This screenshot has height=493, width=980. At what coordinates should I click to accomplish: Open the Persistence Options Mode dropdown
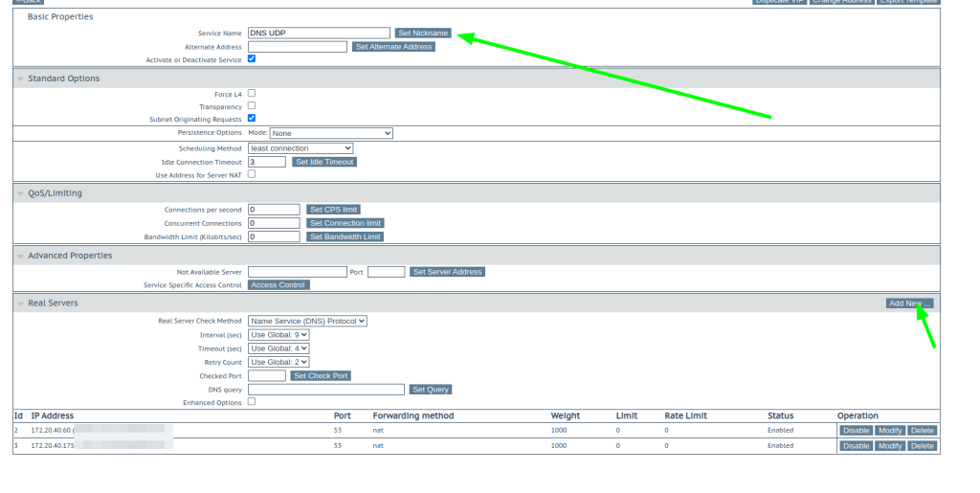tap(331, 133)
